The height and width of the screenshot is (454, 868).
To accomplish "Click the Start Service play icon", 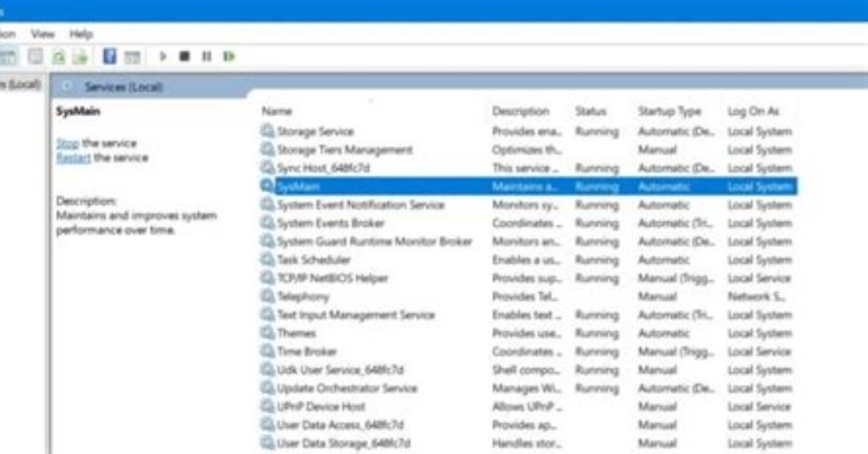I will click(x=163, y=56).
